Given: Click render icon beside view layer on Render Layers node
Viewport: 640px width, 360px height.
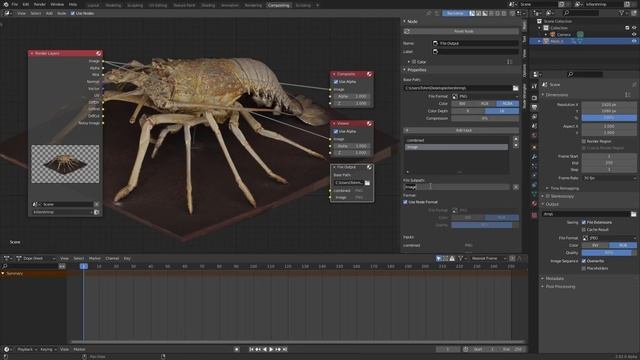Looking at the screenshot, I should coord(97,212).
